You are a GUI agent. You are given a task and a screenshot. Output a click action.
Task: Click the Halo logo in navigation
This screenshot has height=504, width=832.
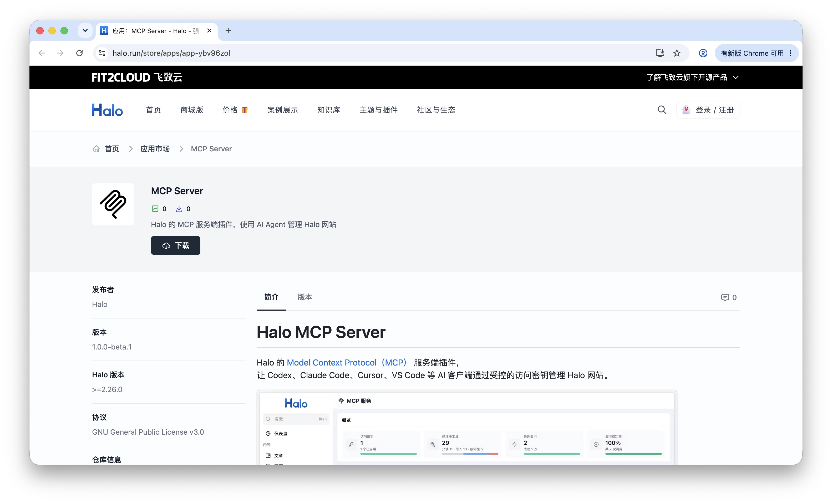tap(107, 110)
